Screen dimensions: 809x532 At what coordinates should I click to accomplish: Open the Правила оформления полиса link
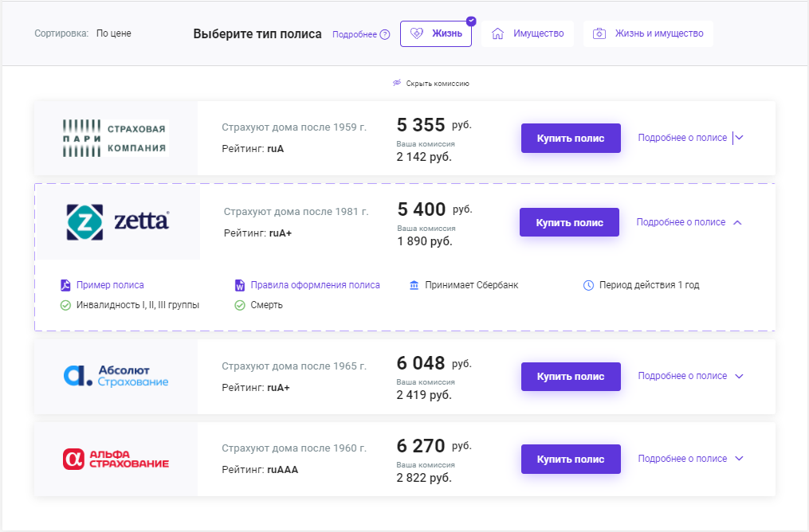click(x=315, y=285)
